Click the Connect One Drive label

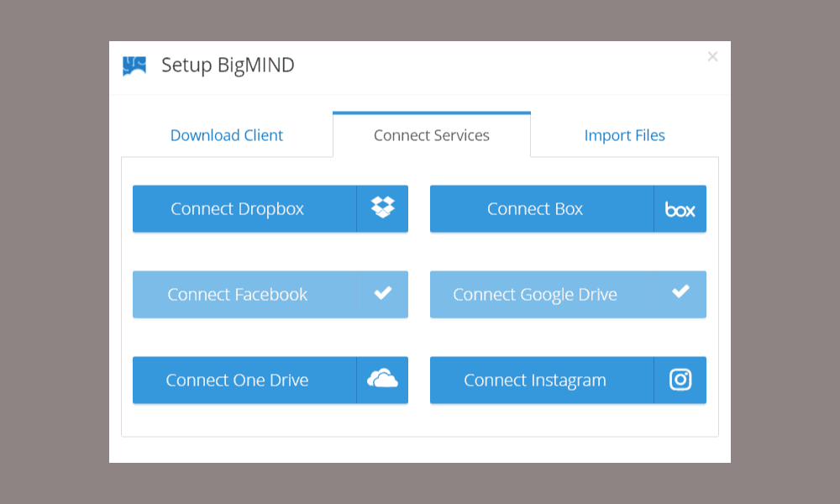[x=238, y=381]
